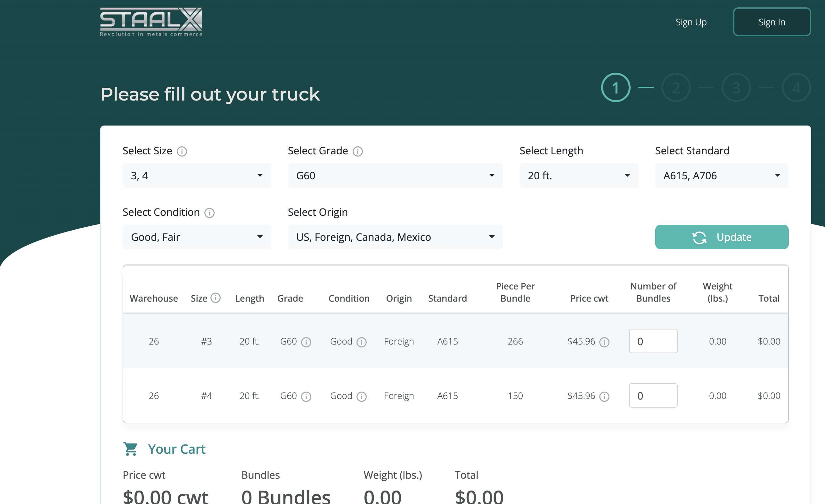Click the info icon in Size column header
This screenshot has width=825, height=504.
[x=216, y=298]
